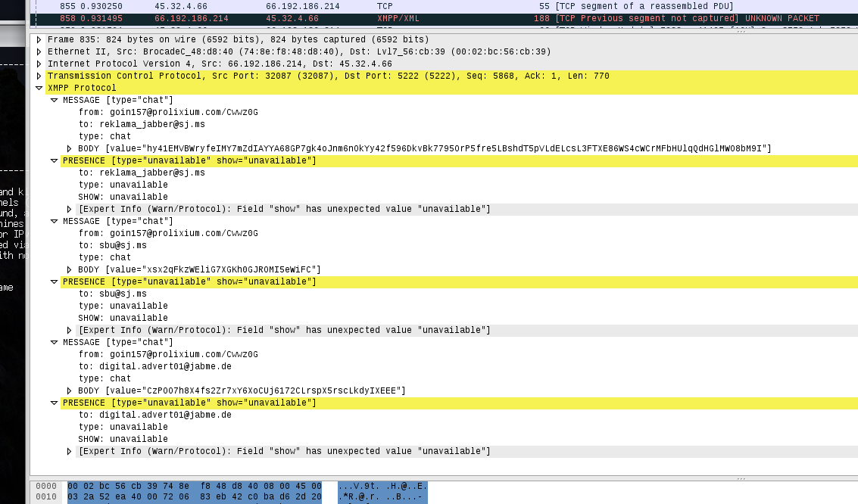Click the ASCII column of hex row 0010
The image size is (858, 504).
tap(382, 497)
